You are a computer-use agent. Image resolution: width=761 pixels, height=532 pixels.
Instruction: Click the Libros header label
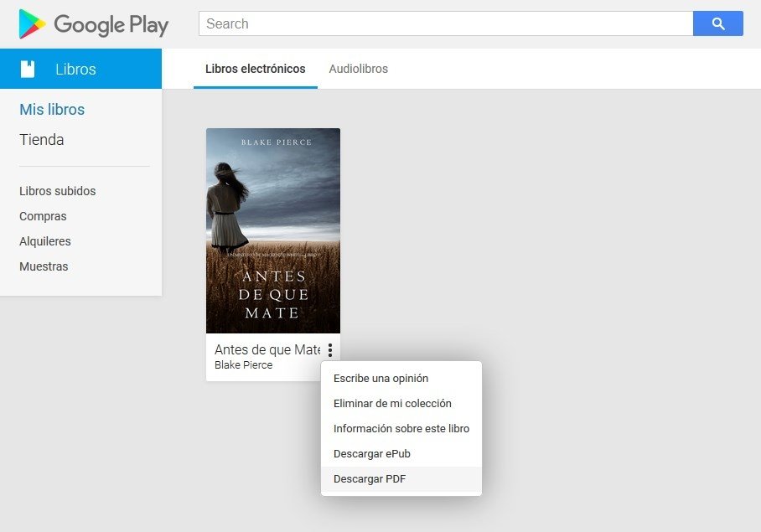tap(75, 70)
